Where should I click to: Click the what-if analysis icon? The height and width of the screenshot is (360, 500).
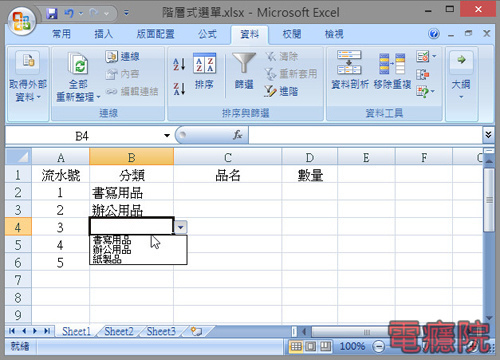pyautogui.click(x=422, y=92)
